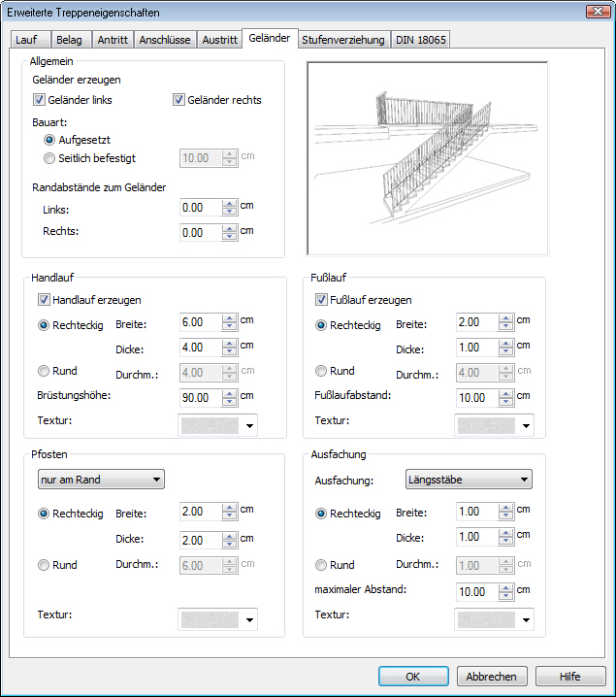Open the Belag tab
Image resolution: width=616 pixels, height=697 pixels.
tap(71, 40)
